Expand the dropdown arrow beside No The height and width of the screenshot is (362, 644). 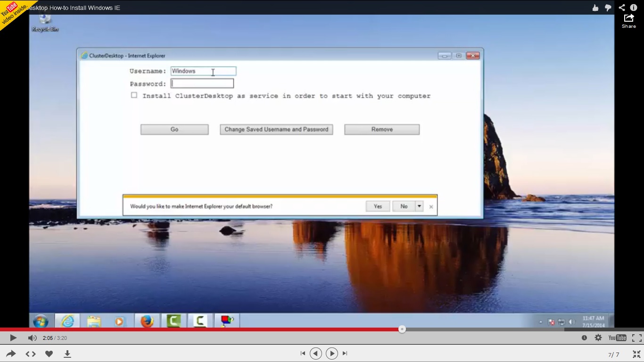pyautogui.click(x=419, y=206)
